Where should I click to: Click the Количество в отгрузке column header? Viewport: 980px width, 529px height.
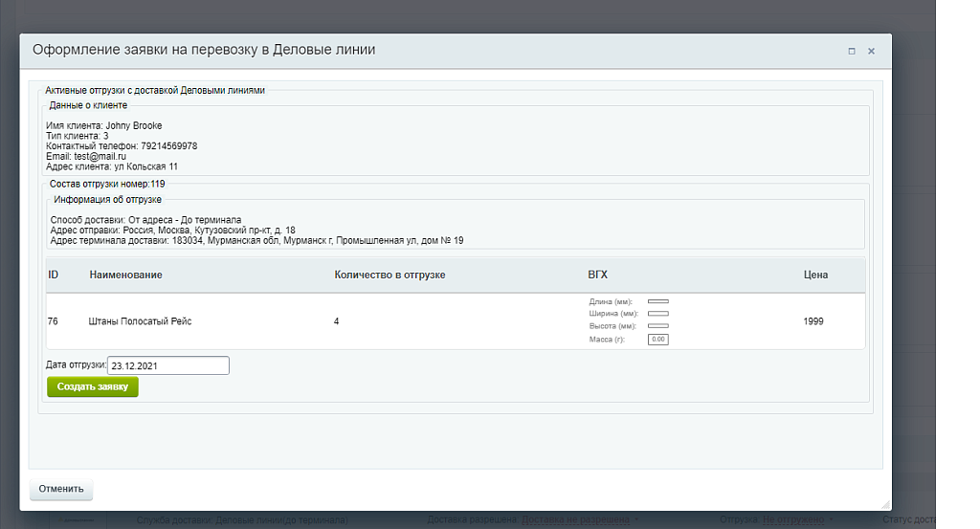coord(390,275)
